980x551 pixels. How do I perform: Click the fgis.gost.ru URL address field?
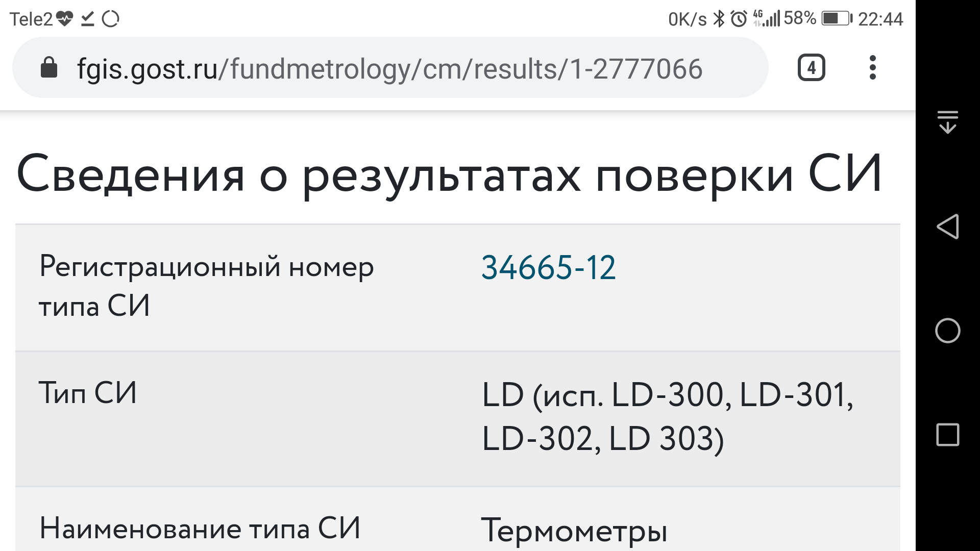click(389, 69)
